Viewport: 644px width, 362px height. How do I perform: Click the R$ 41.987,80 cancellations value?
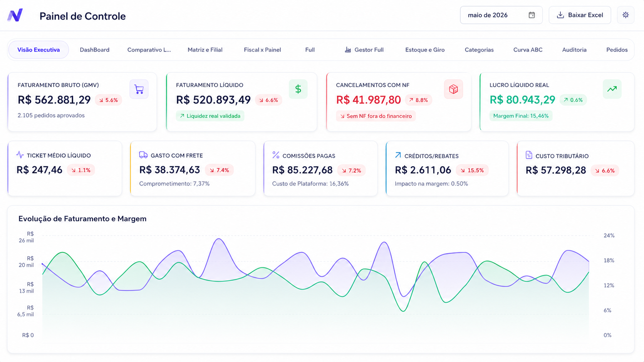click(x=368, y=100)
